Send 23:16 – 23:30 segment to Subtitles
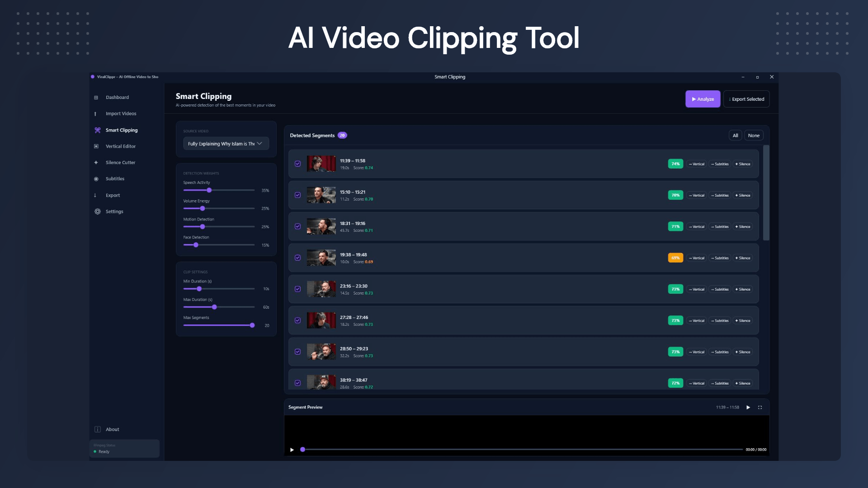868x488 pixels. point(720,289)
